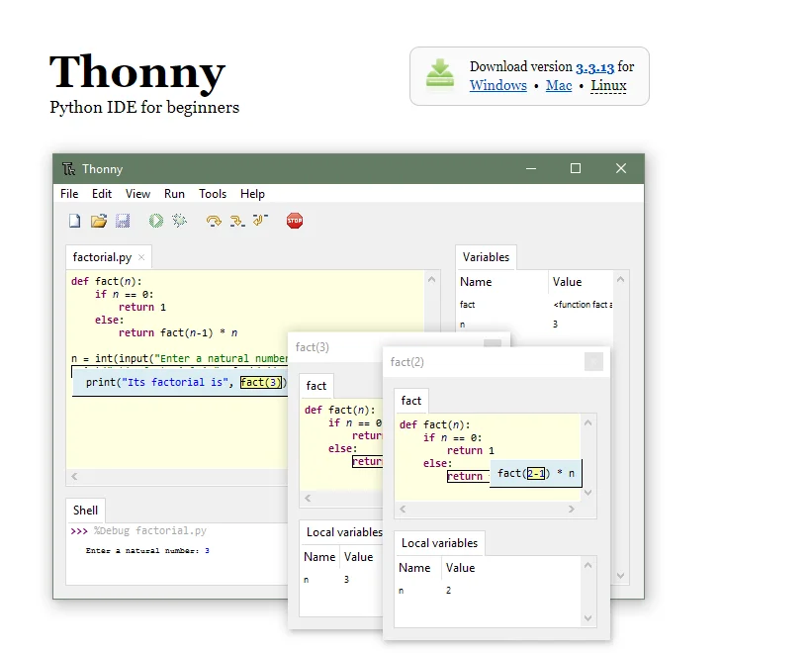Click 'return fact(n-1) * n' in main editor
Screen dimensions: 812x653
point(178,333)
